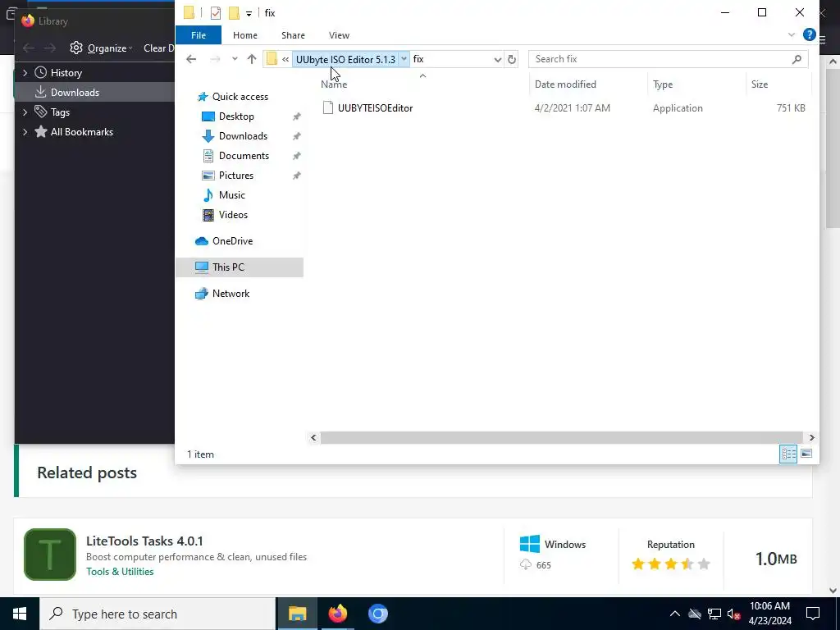This screenshot has width=840, height=630.
Task: Sort by Size column header
Action: 759,84
